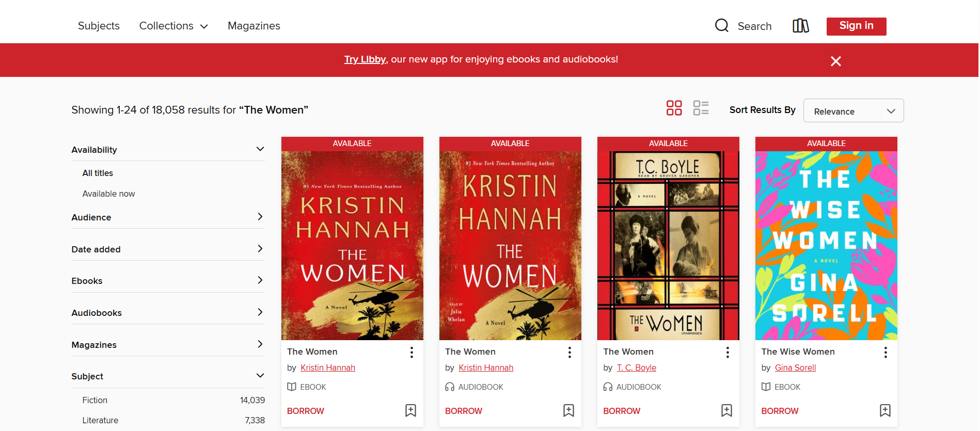Bookmark the Kristin Hannah ebook to wishlist

click(410, 410)
